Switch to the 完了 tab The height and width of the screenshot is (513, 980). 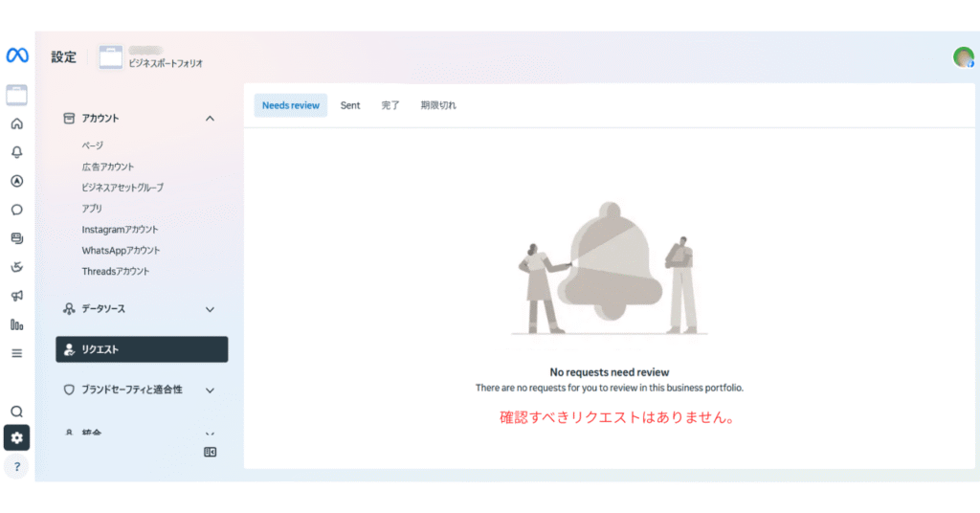coord(390,105)
